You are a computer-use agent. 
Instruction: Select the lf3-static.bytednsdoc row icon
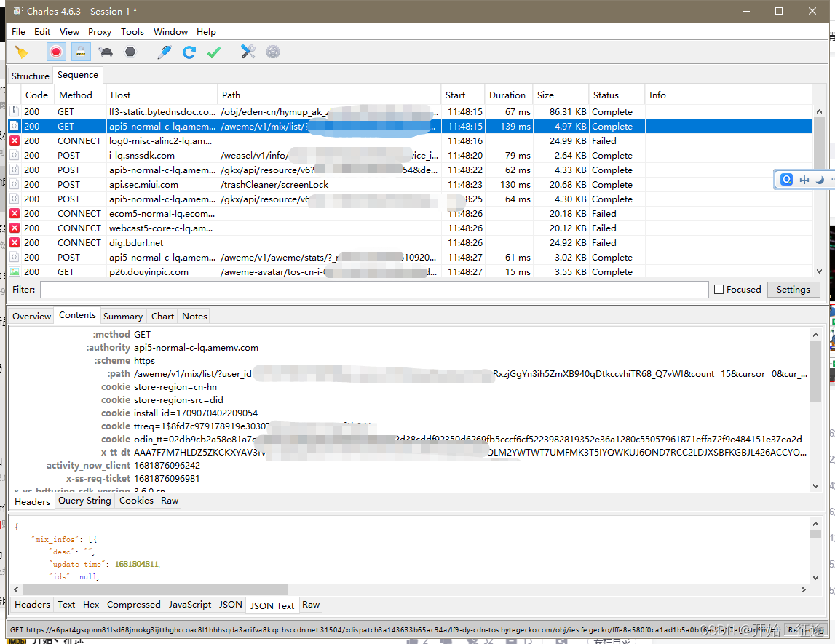[15, 111]
